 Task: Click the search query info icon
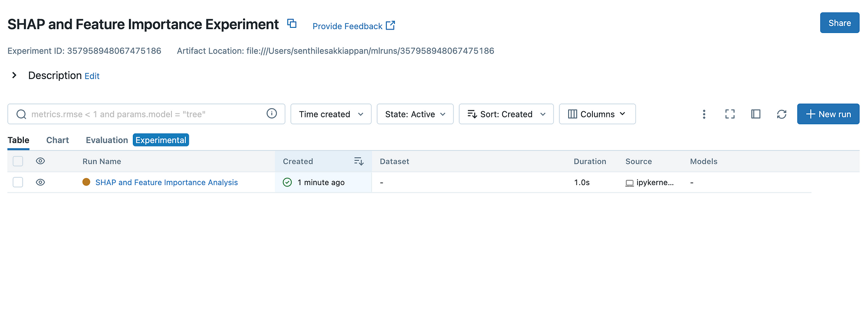point(272,114)
